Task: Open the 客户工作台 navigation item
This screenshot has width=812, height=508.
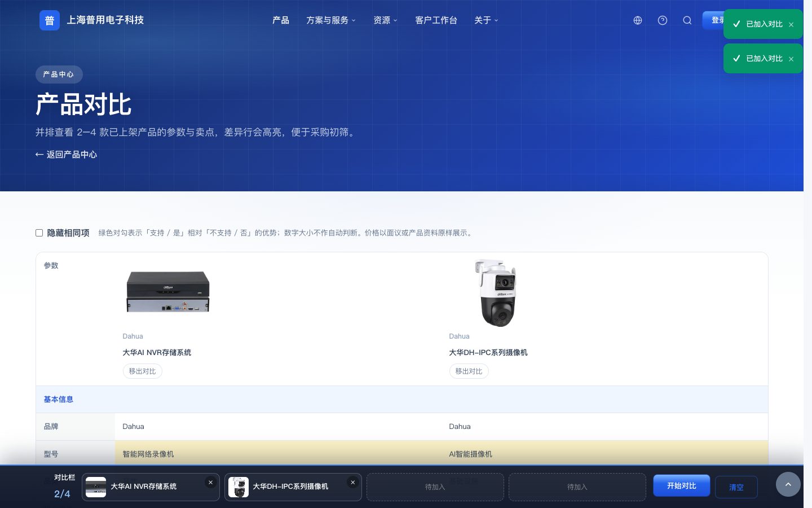Action: pyautogui.click(x=436, y=20)
